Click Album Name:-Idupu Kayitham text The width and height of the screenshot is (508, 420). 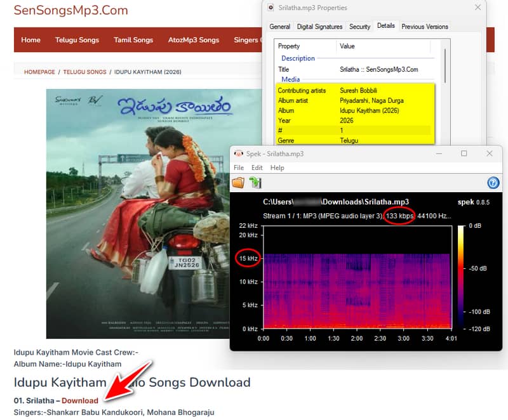point(67,364)
